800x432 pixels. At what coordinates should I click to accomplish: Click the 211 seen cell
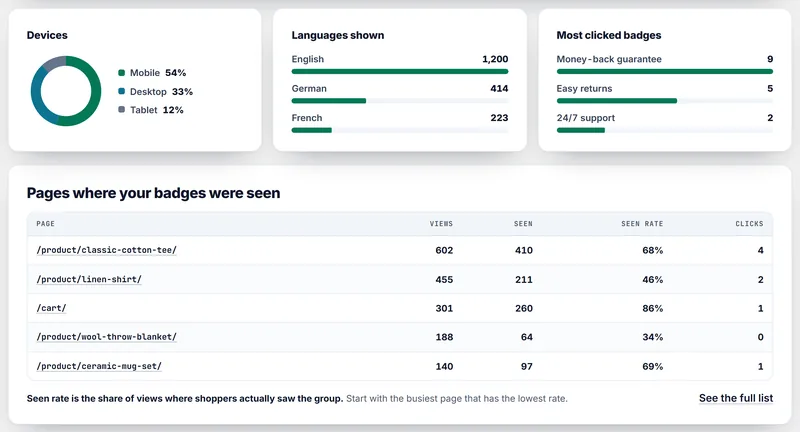pos(523,279)
